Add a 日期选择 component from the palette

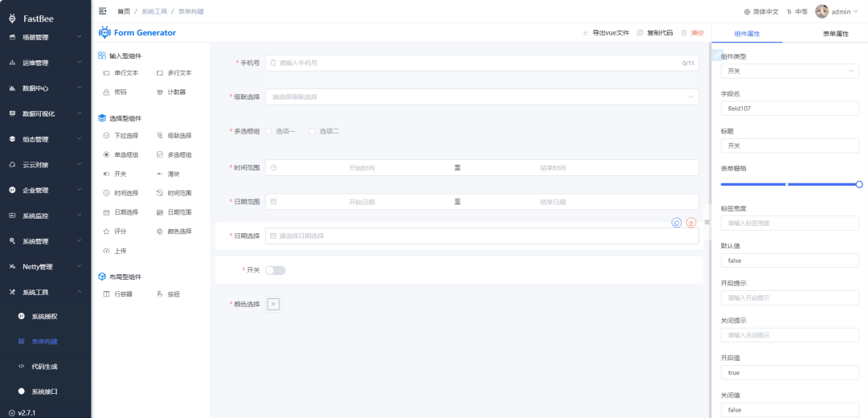click(x=121, y=212)
